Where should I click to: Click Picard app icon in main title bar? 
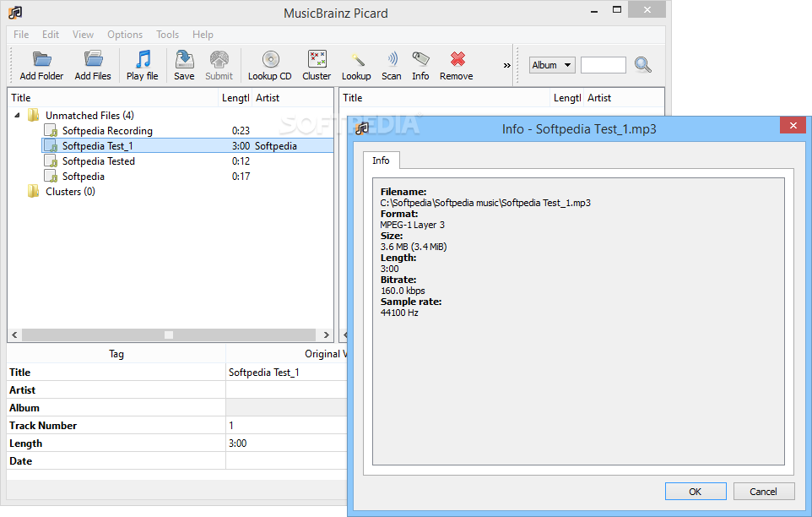tap(15, 13)
